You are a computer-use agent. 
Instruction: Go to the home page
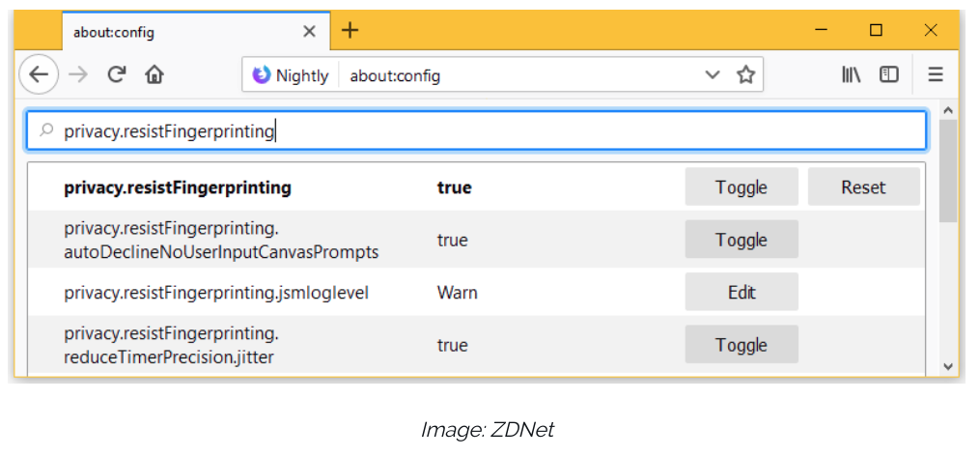coord(154,74)
